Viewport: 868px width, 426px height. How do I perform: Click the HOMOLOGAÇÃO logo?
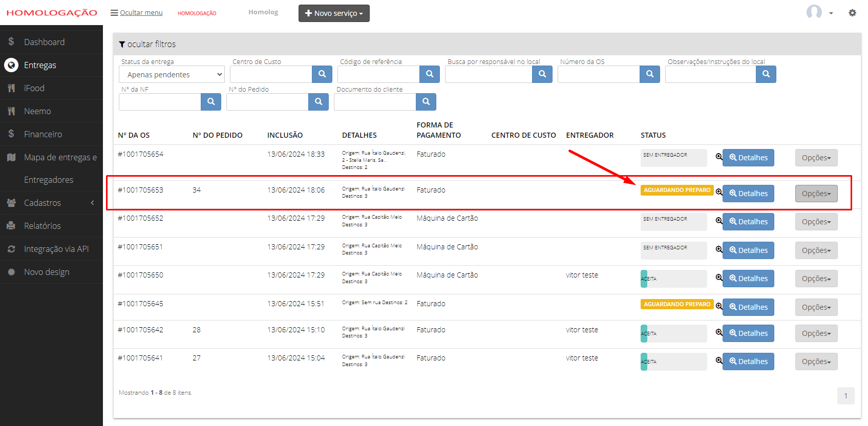pyautogui.click(x=52, y=13)
